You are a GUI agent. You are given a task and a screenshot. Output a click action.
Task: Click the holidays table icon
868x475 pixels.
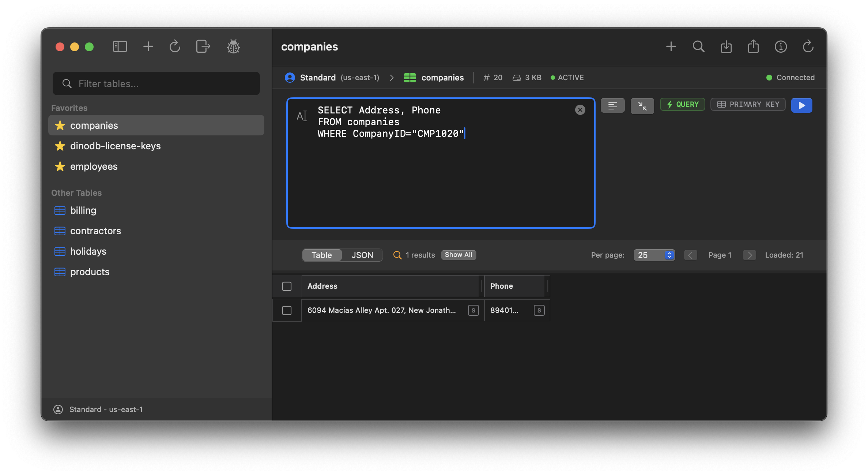(60, 251)
